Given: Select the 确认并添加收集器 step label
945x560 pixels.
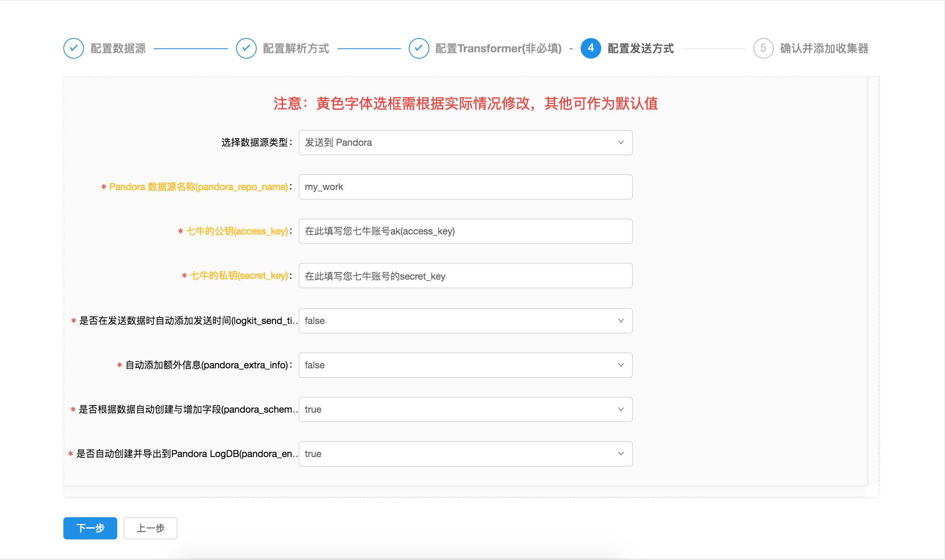Looking at the screenshot, I should 824,48.
